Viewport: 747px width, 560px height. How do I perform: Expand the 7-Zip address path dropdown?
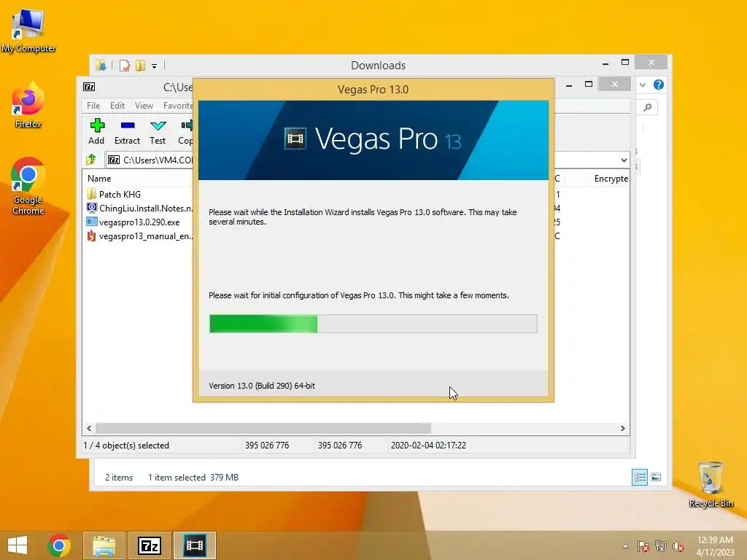624,160
